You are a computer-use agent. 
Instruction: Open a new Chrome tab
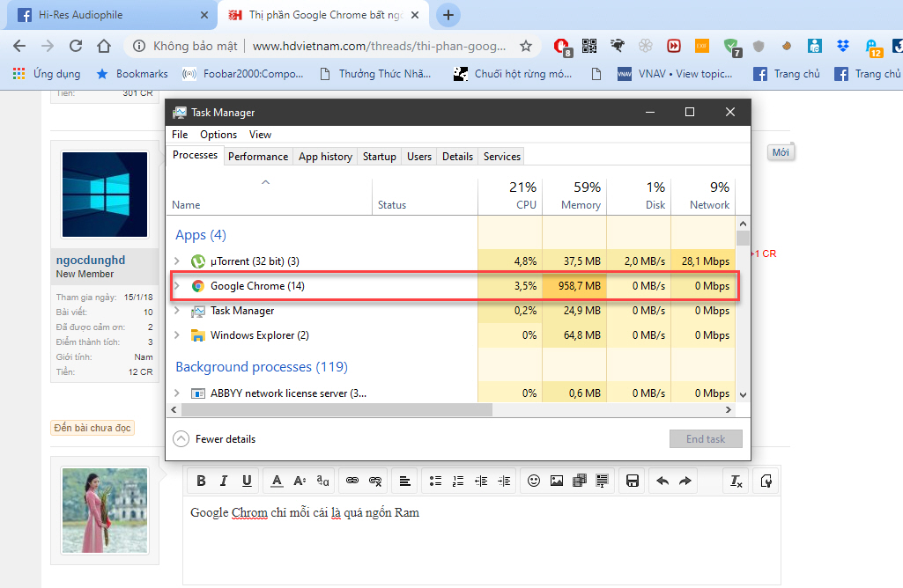point(448,15)
